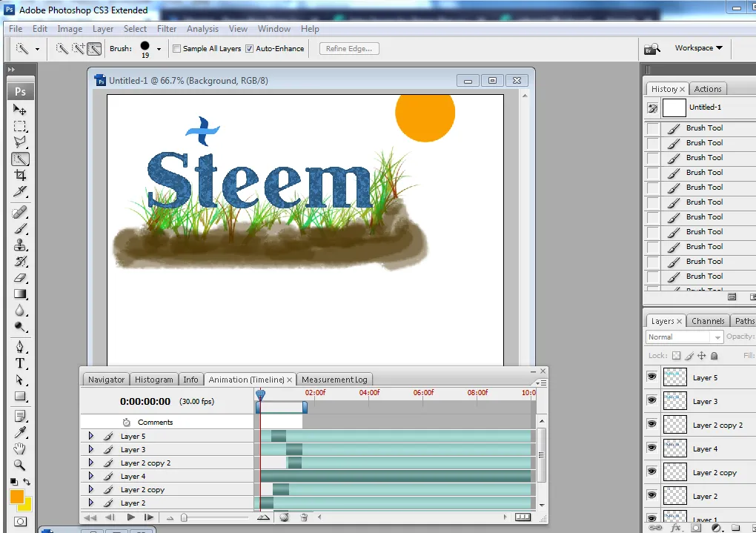
Task: Expand Layer 3 timeline track
Action: point(90,449)
